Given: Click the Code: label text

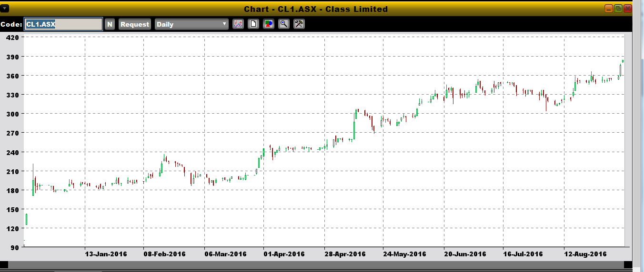Looking at the screenshot, I should (x=11, y=24).
